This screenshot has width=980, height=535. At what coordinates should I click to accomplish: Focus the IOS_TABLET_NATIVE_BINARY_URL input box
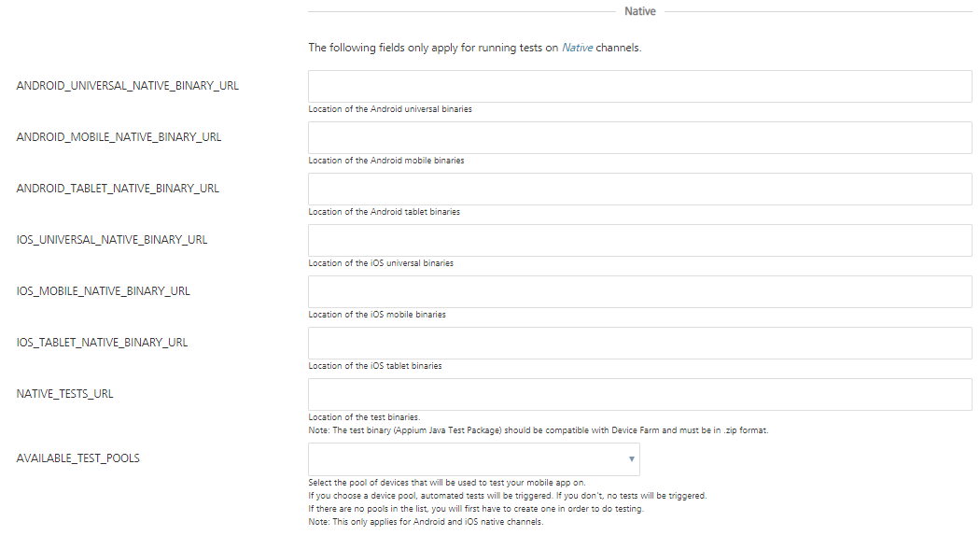pos(639,343)
